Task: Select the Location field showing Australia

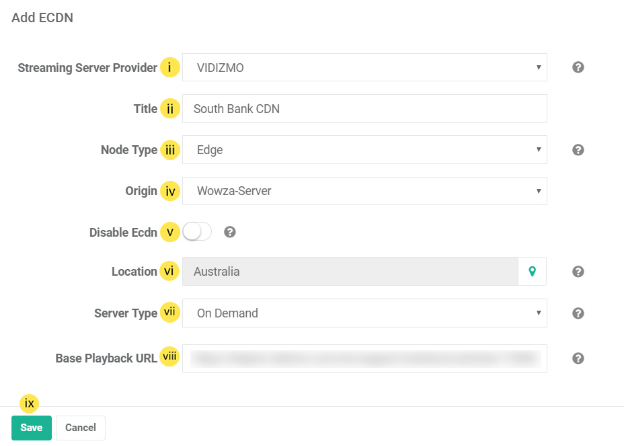Action: click(350, 272)
